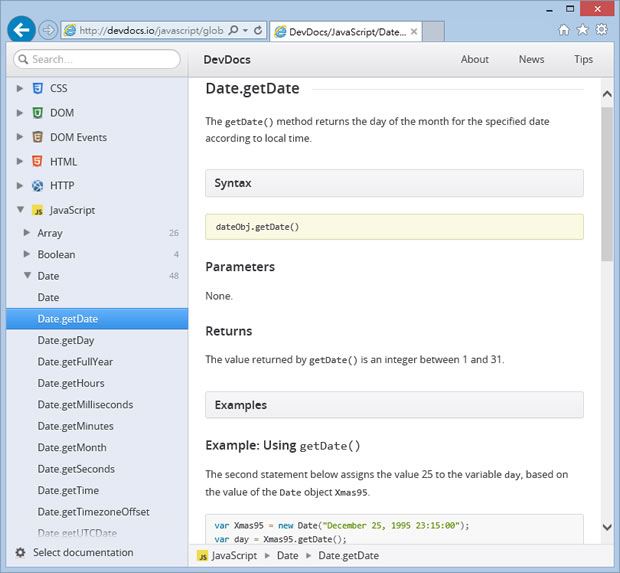Click the content scrollbar down arrow
The image size is (620, 573).
[607, 527]
